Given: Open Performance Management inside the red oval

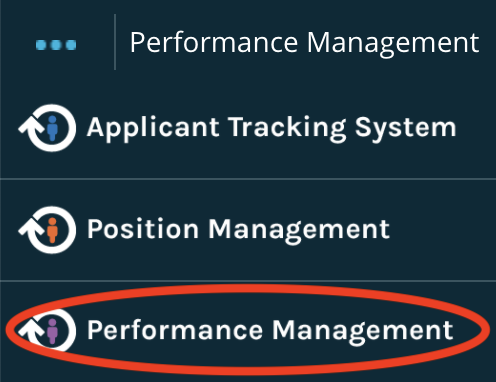Looking at the screenshot, I should tap(270, 331).
